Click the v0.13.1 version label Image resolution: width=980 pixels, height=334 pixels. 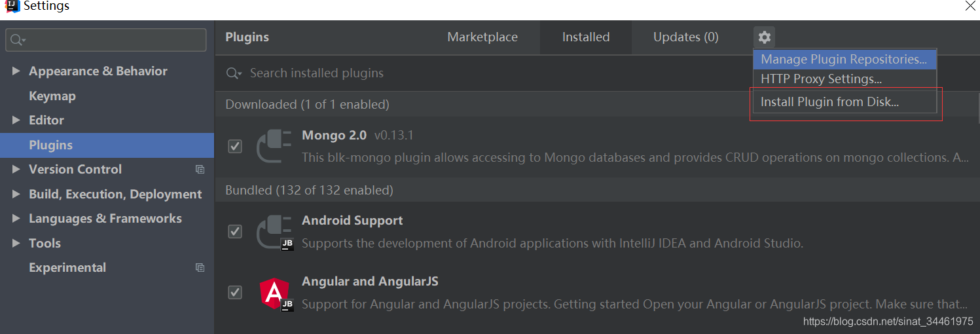(x=393, y=136)
